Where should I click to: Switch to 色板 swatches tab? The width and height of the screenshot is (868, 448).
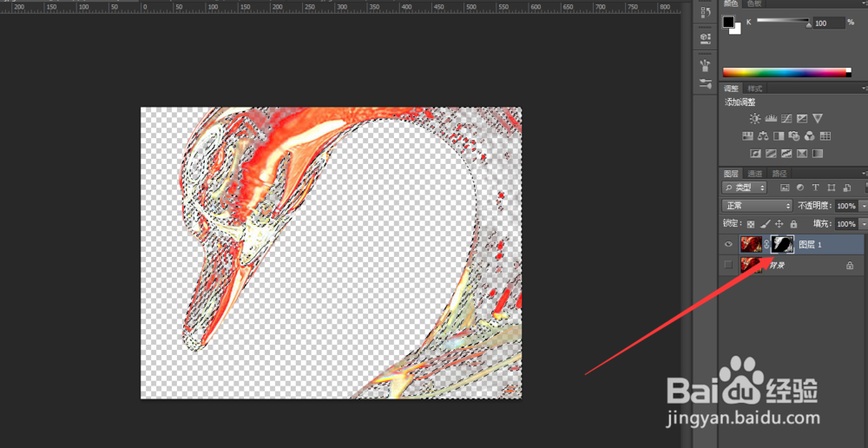pyautogui.click(x=754, y=3)
